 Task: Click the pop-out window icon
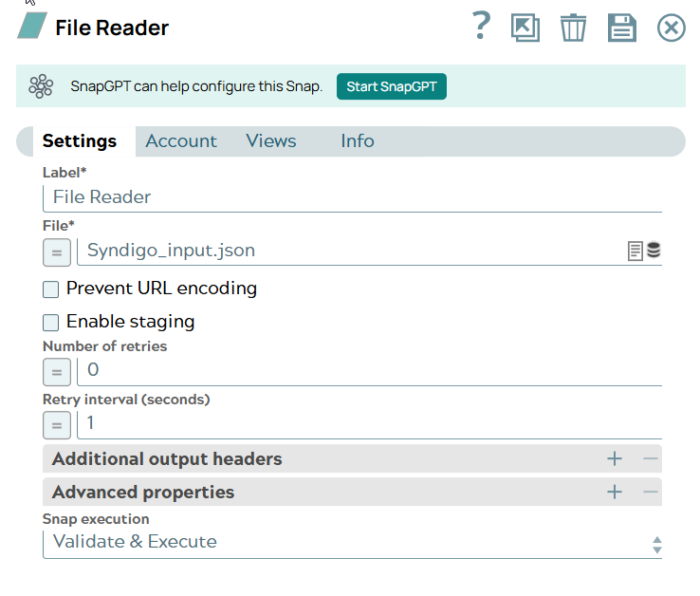[525, 28]
